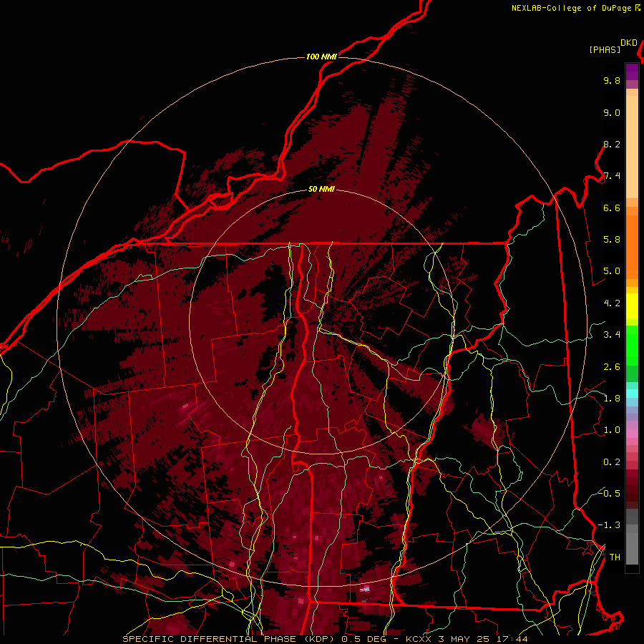Pick the 5.0 scale value
This screenshot has height=644, width=644.
(612, 271)
